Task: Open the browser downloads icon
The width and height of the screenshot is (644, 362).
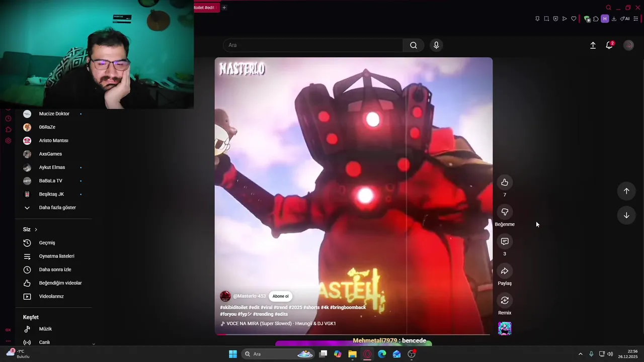Action: (614, 19)
